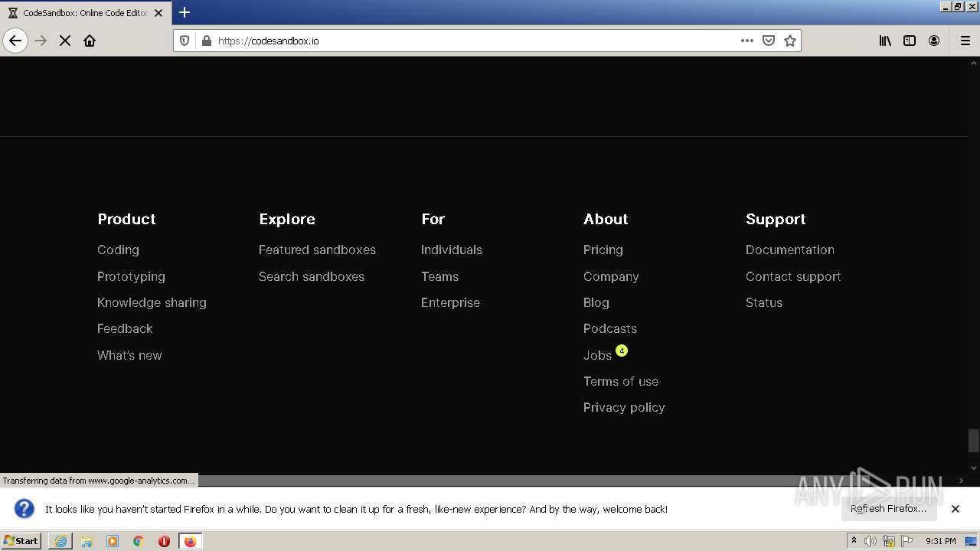This screenshot has width=980, height=551.
Task: Click the page scrollbar down arrow
Action: coord(974,468)
